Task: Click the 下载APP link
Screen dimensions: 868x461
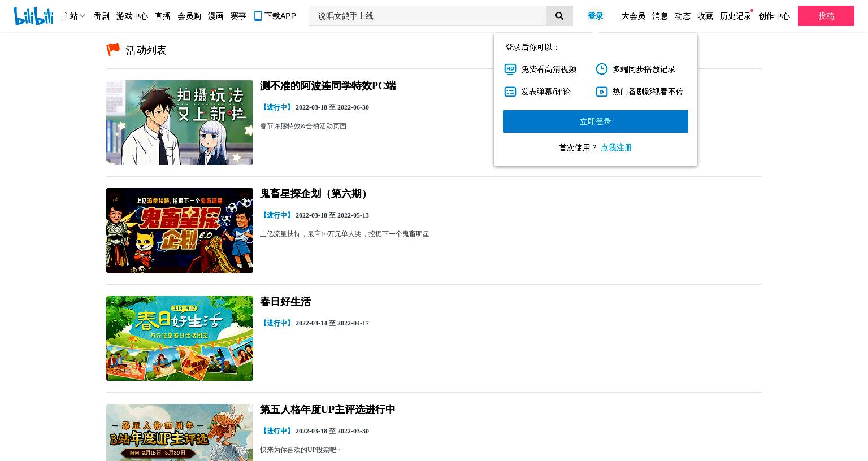Action: pyautogui.click(x=275, y=16)
